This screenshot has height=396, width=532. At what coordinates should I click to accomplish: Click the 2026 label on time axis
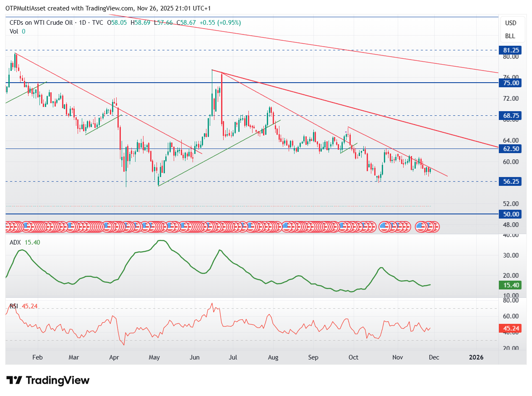pos(476,357)
